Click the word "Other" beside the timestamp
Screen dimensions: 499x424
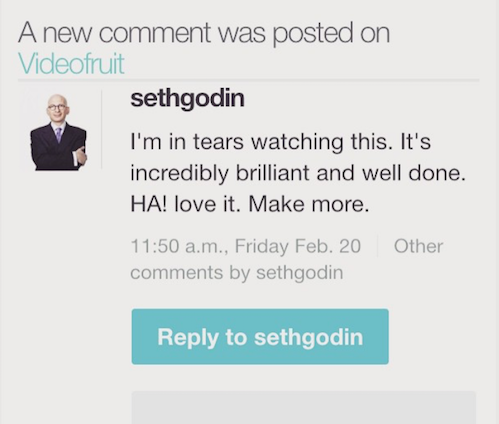pos(419,246)
